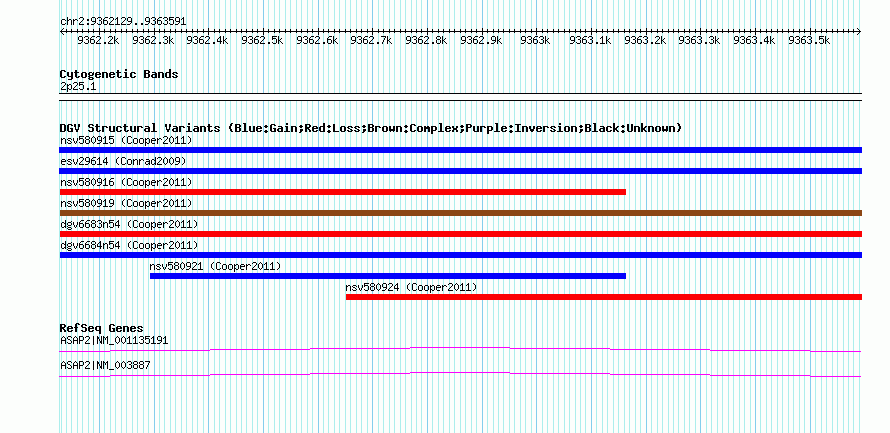
Task: Click the RefSeq Genes track title
Action: [x=101, y=329]
